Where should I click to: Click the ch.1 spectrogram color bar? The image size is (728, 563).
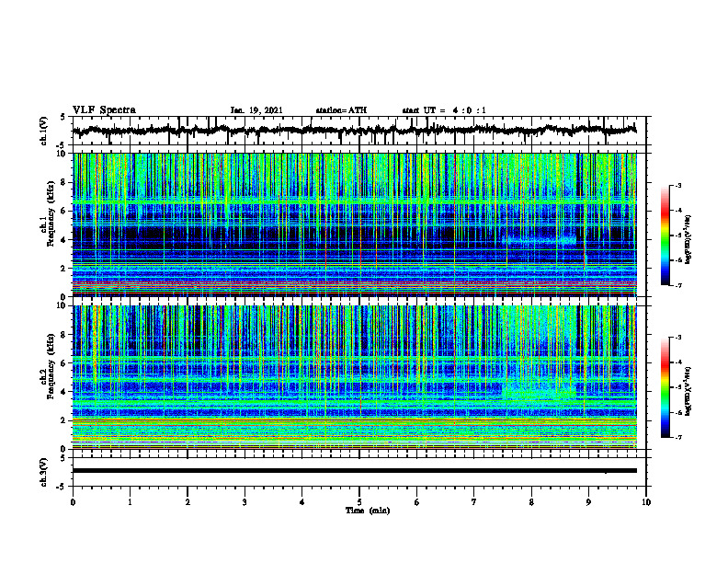tap(665, 236)
